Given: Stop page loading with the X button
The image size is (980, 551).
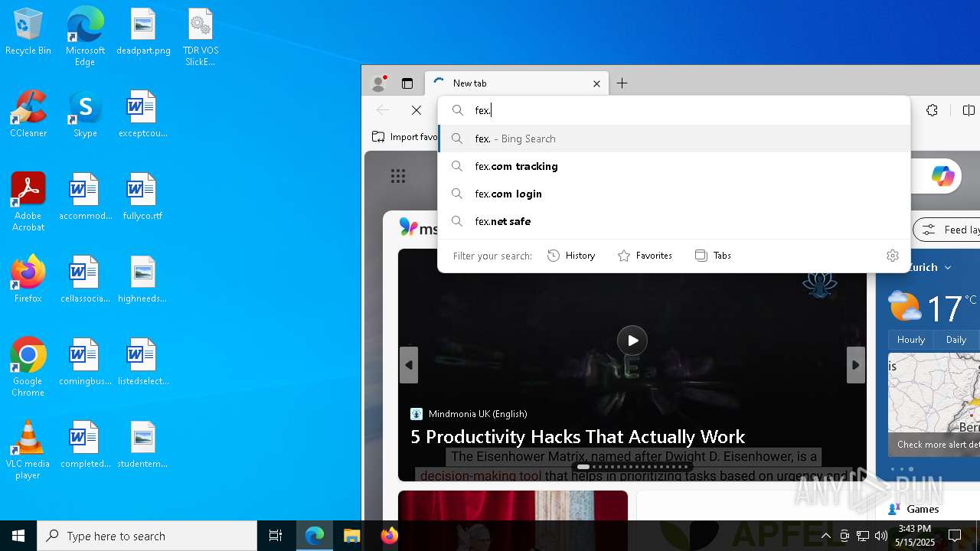Looking at the screenshot, I should (416, 110).
